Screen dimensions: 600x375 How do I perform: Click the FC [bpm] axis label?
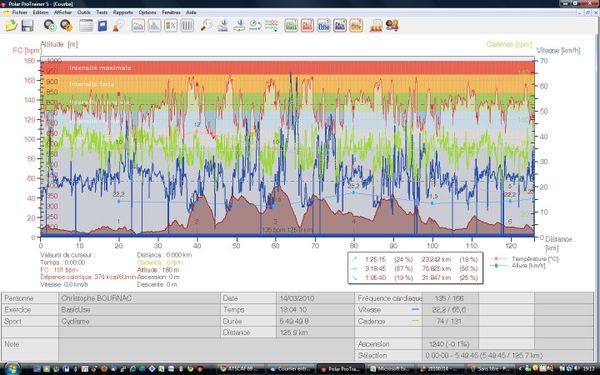pyautogui.click(x=27, y=51)
